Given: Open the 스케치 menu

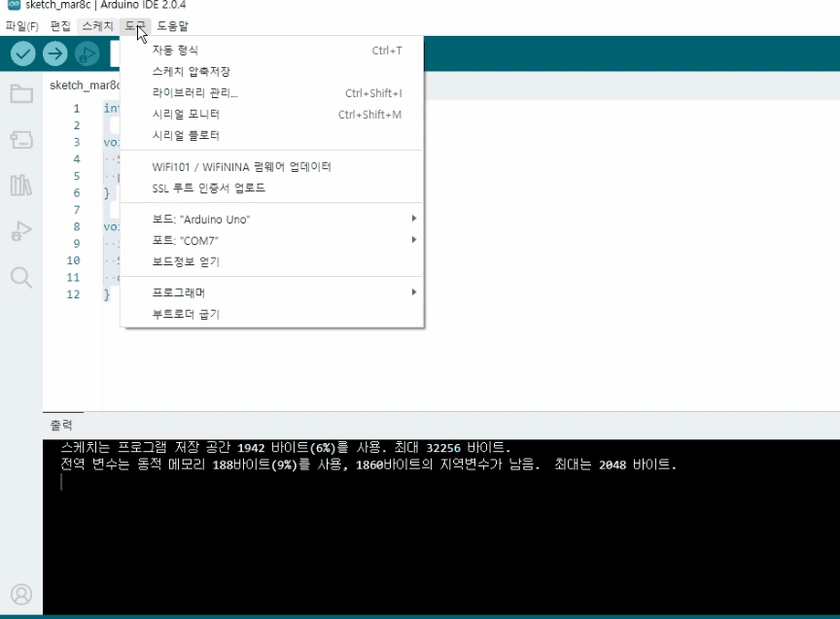Looking at the screenshot, I should [97, 26].
